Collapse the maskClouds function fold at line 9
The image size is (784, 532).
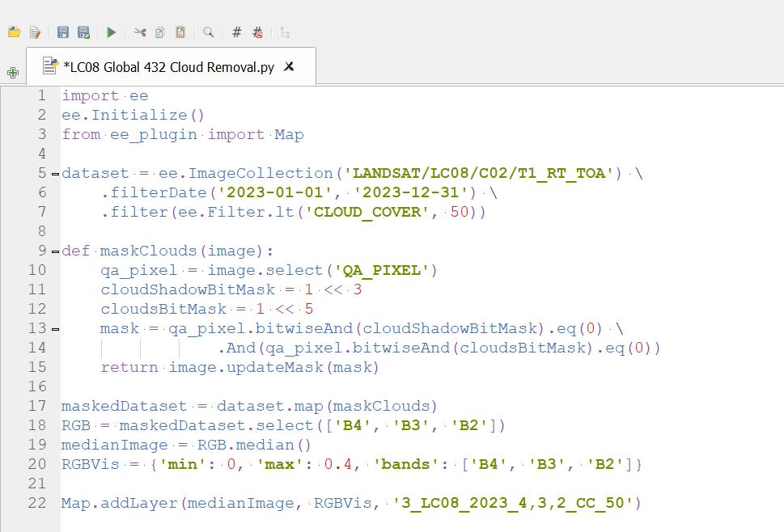coord(56,251)
